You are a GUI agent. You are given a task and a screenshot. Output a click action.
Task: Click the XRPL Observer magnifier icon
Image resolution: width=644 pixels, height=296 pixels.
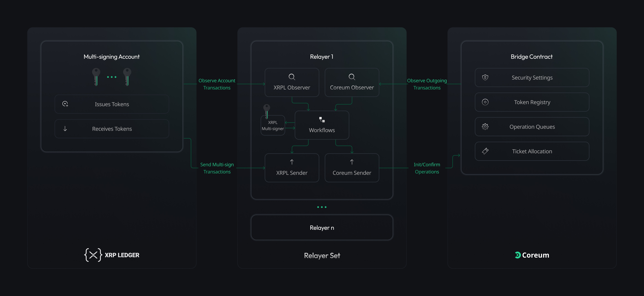click(x=292, y=77)
